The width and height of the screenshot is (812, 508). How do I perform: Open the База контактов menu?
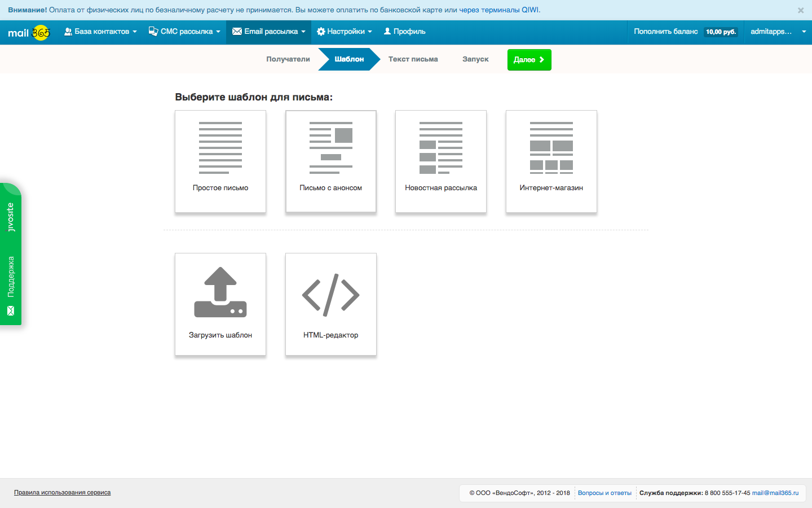pos(100,32)
